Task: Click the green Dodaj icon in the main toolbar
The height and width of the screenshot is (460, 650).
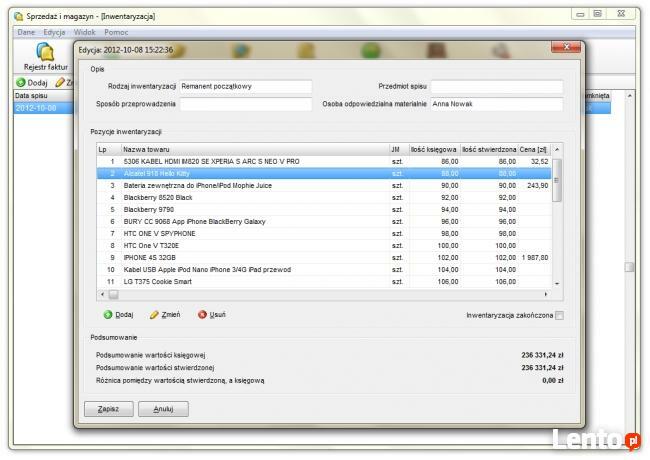Action: pyautogui.click(x=21, y=82)
